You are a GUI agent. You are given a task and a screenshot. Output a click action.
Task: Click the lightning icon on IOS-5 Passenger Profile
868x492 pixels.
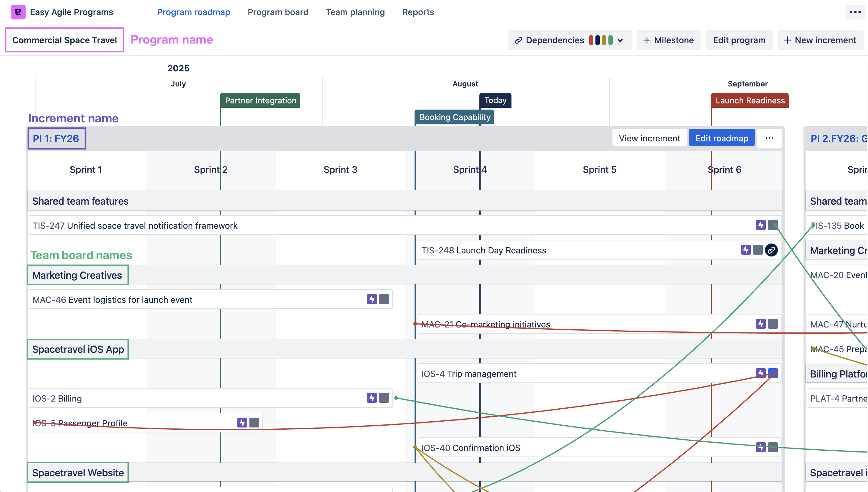pos(242,422)
